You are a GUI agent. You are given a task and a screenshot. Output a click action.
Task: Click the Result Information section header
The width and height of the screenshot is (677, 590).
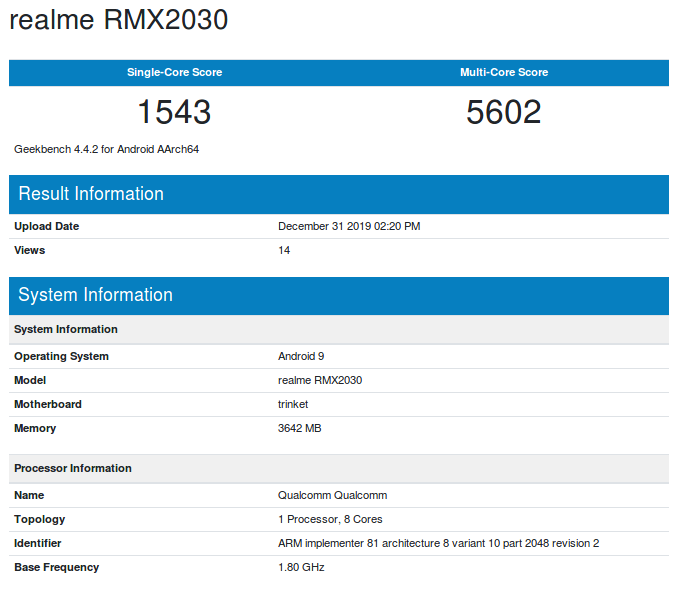coord(339,194)
